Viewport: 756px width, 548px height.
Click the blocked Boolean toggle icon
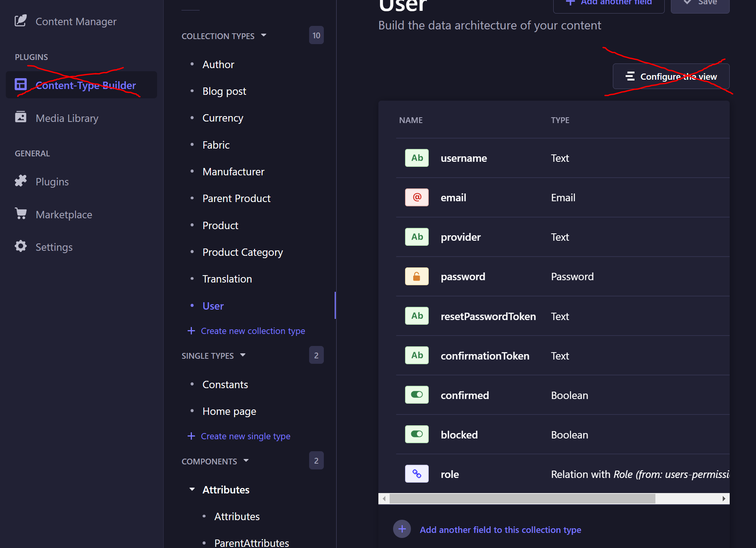417,434
